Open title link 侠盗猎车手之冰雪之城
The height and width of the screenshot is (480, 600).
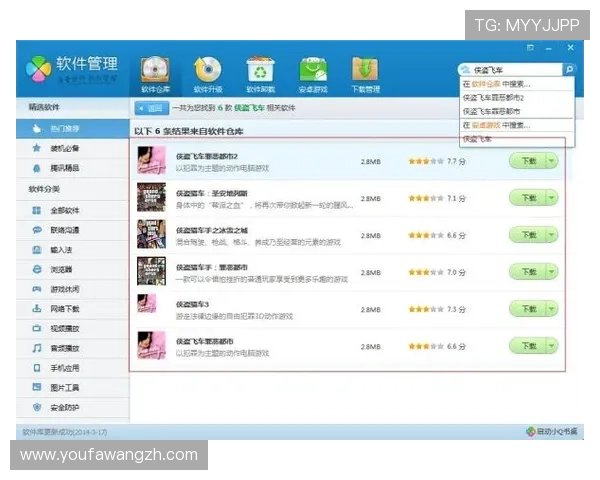tap(212, 230)
